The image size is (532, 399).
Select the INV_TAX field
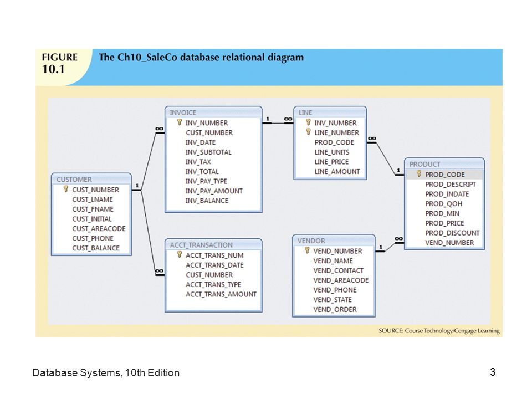[x=198, y=162]
